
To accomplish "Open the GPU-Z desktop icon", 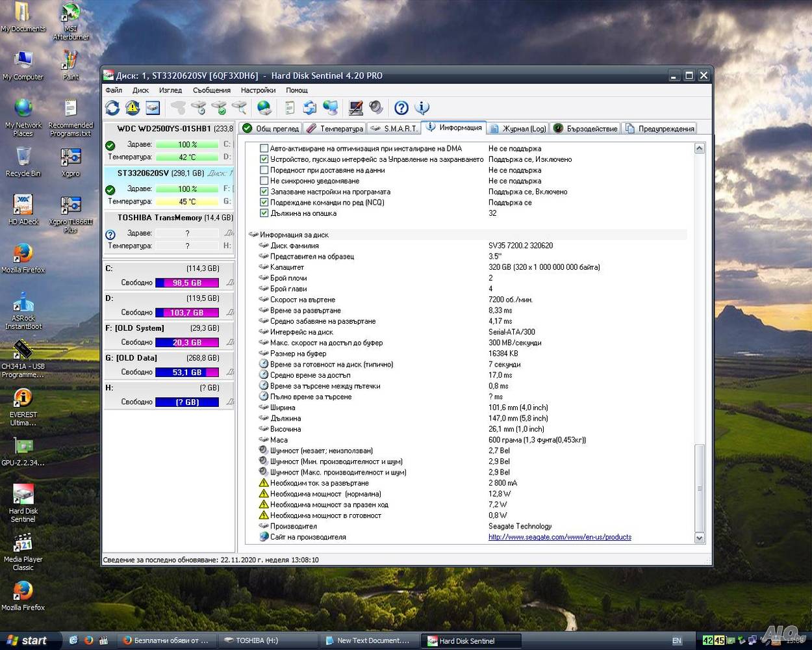I will (x=23, y=452).
